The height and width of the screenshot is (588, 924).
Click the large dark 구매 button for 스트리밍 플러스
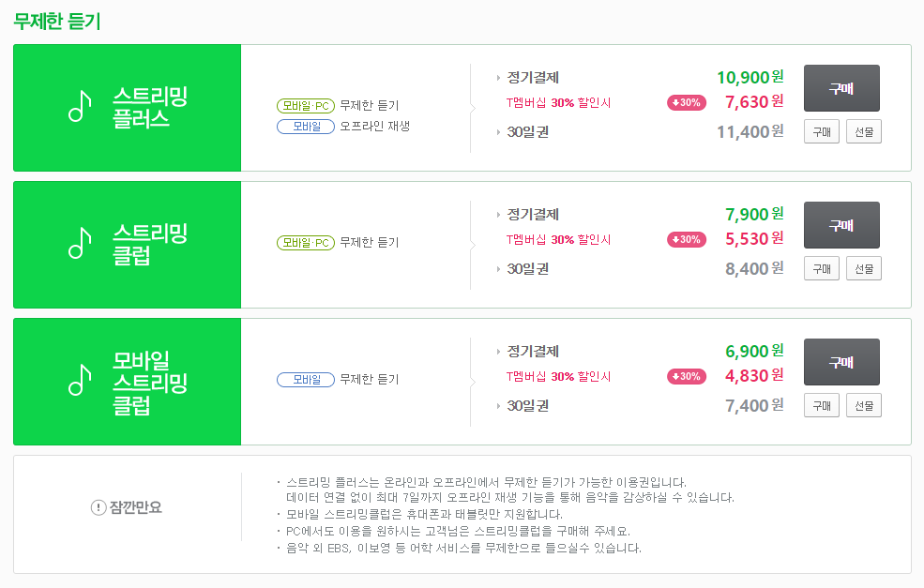[841, 88]
